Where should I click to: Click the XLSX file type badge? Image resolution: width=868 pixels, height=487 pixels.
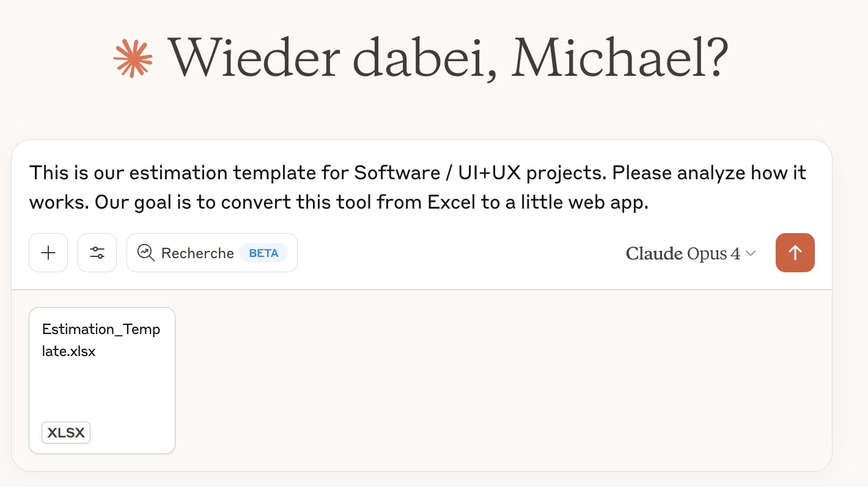[66, 433]
